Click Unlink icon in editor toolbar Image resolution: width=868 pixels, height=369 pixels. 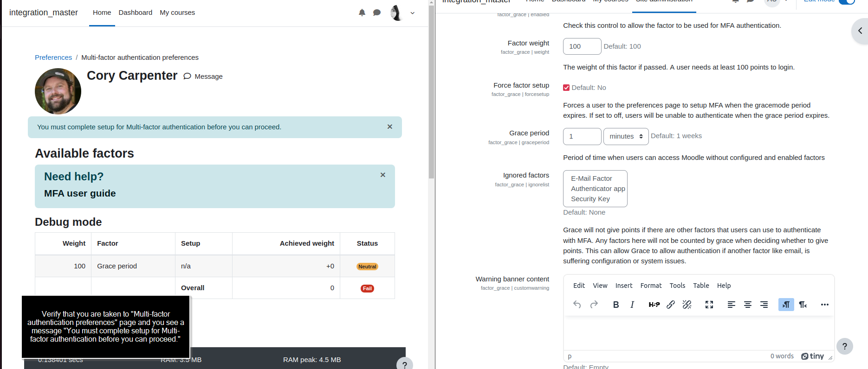click(687, 305)
